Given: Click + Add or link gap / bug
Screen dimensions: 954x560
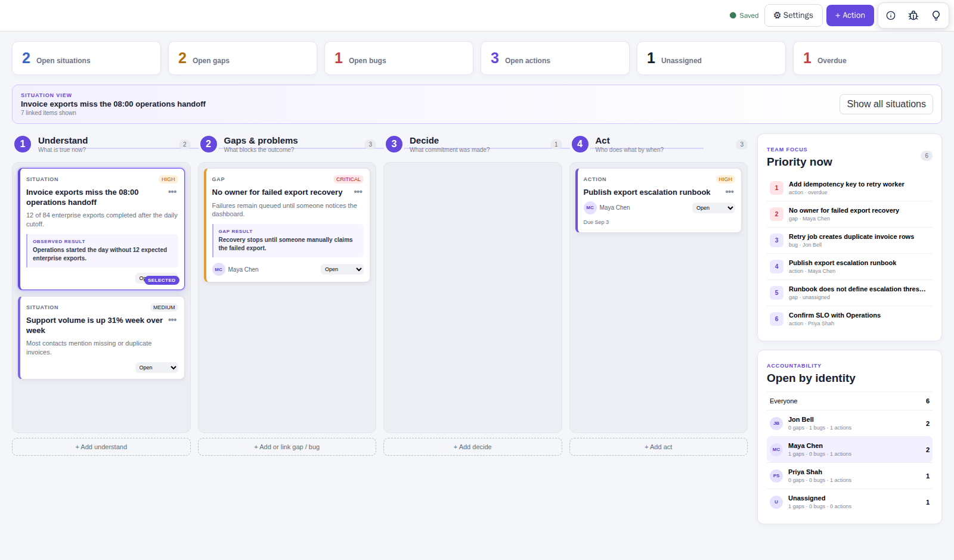Looking at the screenshot, I should click(x=287, y=447).
